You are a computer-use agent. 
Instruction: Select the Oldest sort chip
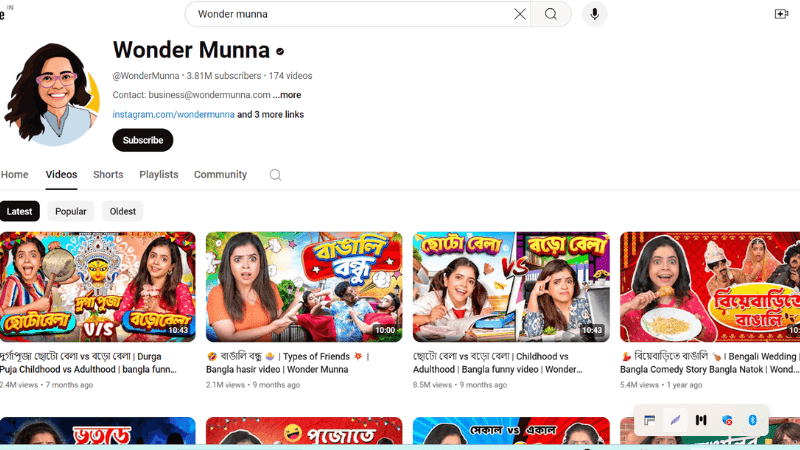point(123,211)
